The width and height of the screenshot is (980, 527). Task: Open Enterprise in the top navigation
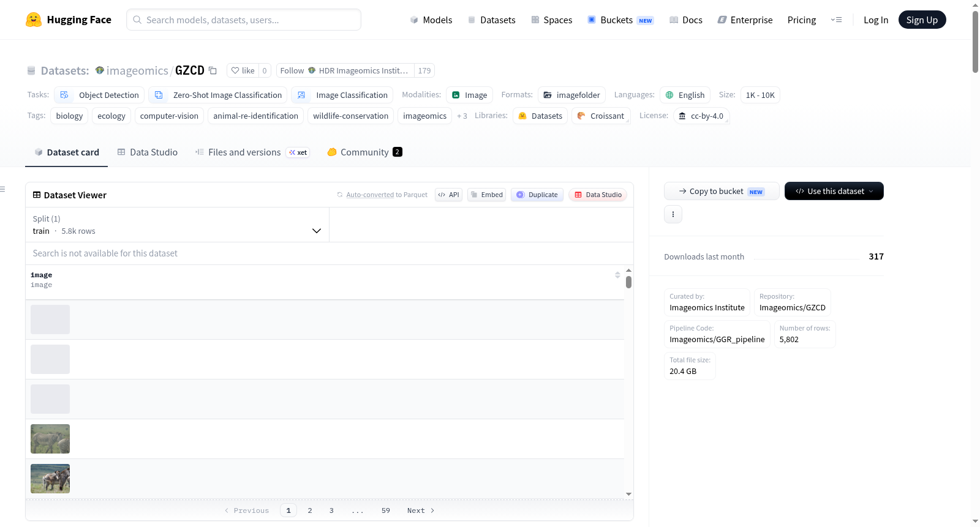tap(745, 20)
